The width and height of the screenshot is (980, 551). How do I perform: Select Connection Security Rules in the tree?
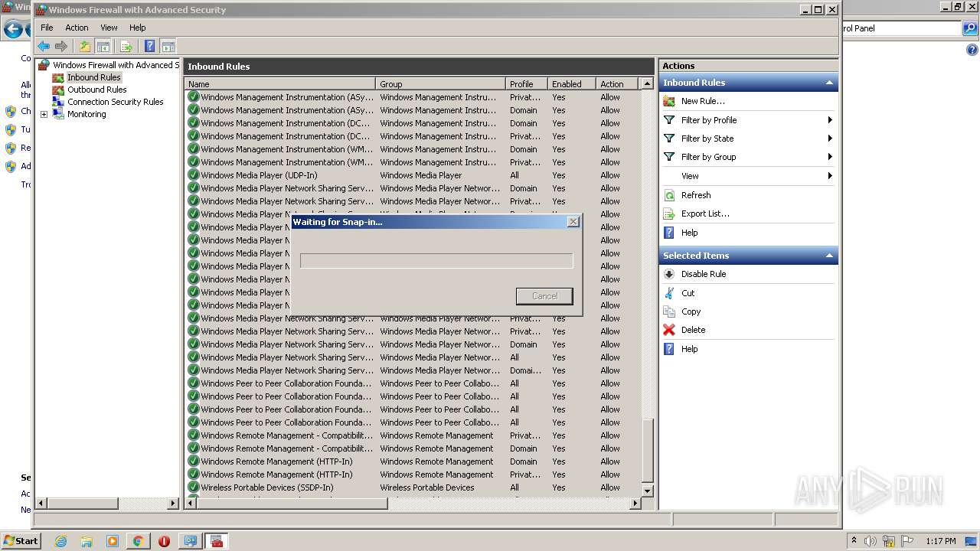click(115, 102)
